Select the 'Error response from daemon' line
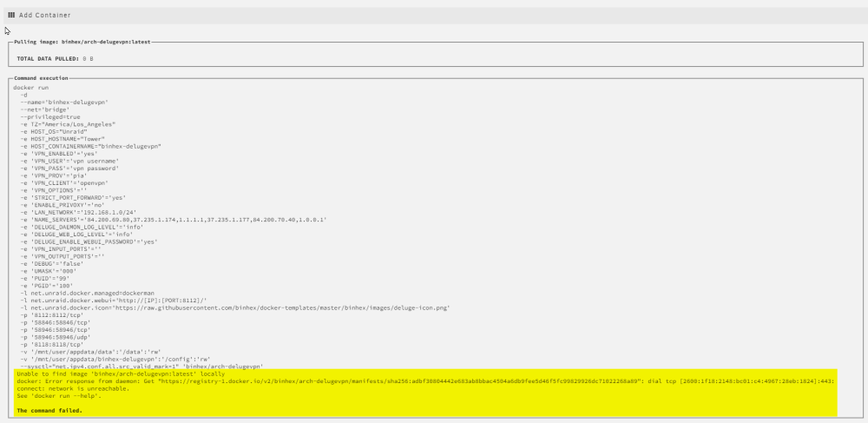Viewport: 868px width, 423px height. click(x=425, y=381)
